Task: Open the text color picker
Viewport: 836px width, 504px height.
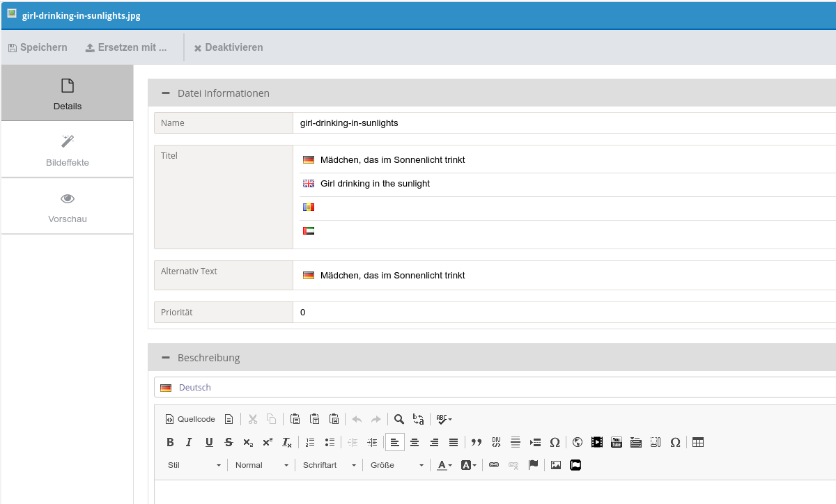Action: click(444, 465)
